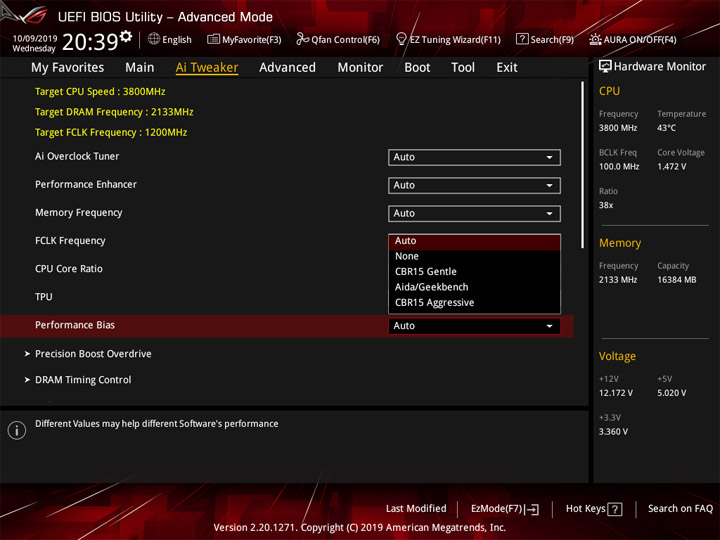Select Auto in the open dropdown list
Image resolution: width=720 pixels, height=540 pixels.
pos(474,241)
